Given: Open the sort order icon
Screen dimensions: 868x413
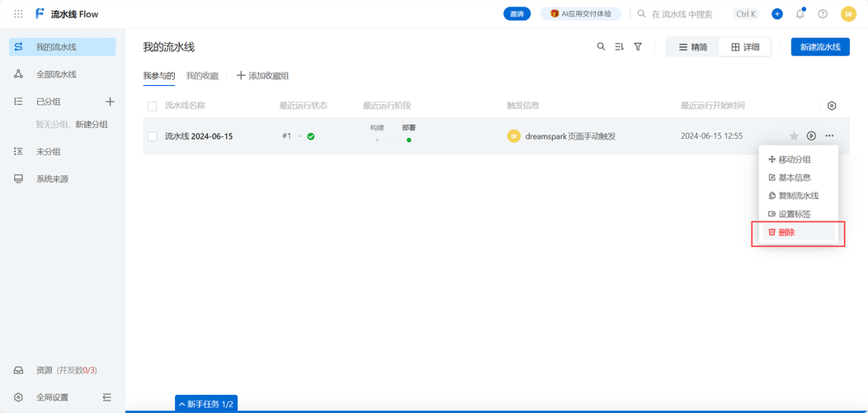Looking at the screenshot, I should (x=620, y=47).
